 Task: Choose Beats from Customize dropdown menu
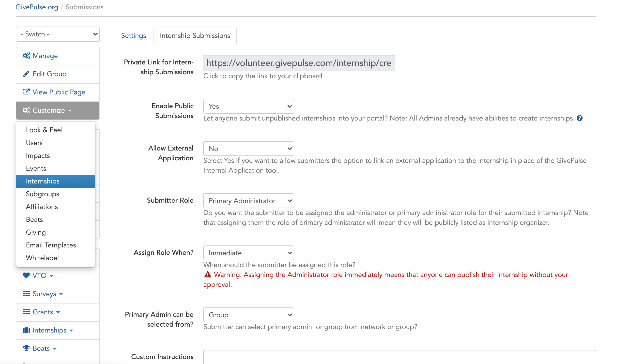(x=56, y=219)
